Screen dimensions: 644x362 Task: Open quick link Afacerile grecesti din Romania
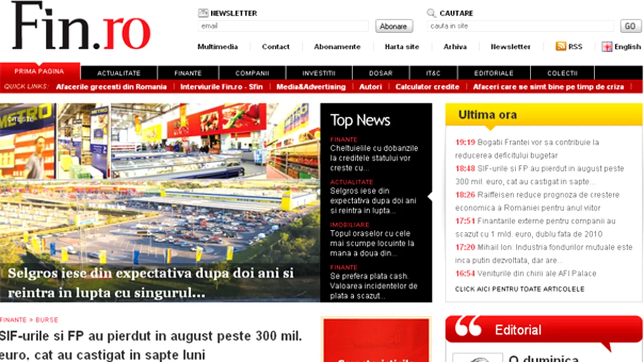(111, 86)
